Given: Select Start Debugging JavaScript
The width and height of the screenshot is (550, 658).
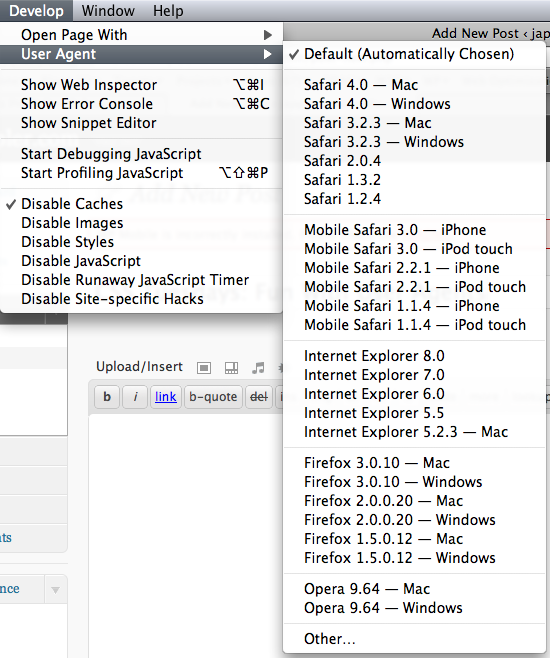Looking at the screenshot, I should [141, 154].
